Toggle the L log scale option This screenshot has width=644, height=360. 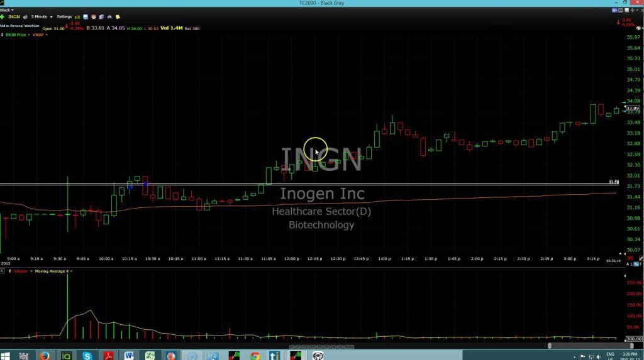click(x=631, y=265)
